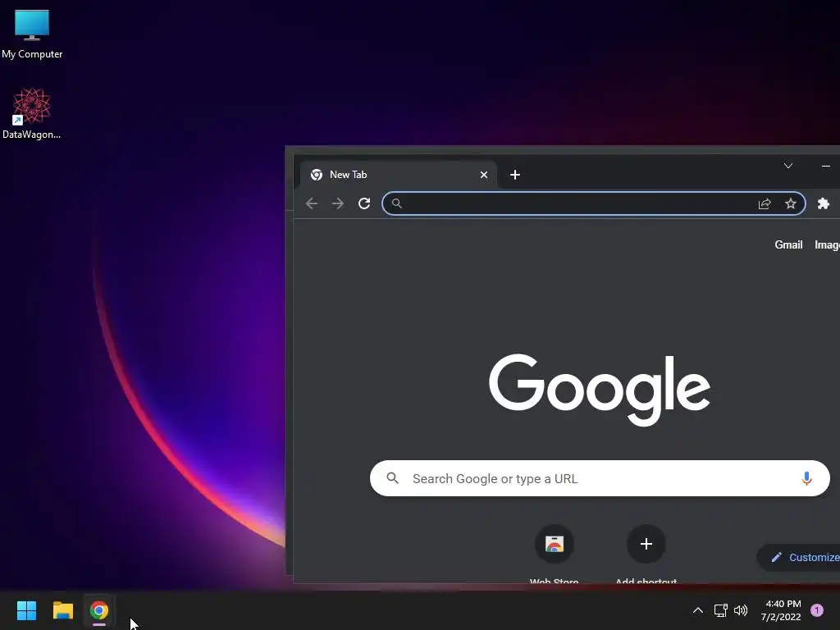
Task: Open the DataWagon desktop shortcut
Action: [32, 113]
